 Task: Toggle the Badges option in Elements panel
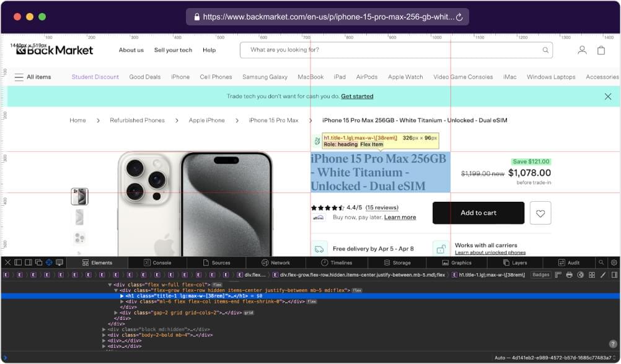tap(540, 274)
